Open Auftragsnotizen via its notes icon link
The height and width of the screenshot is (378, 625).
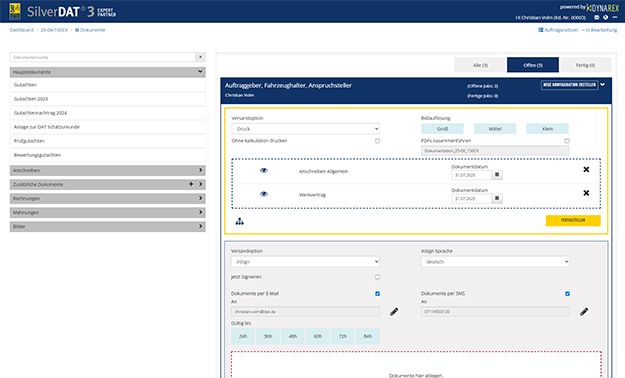pyautogui.click(x=558, y=30)
